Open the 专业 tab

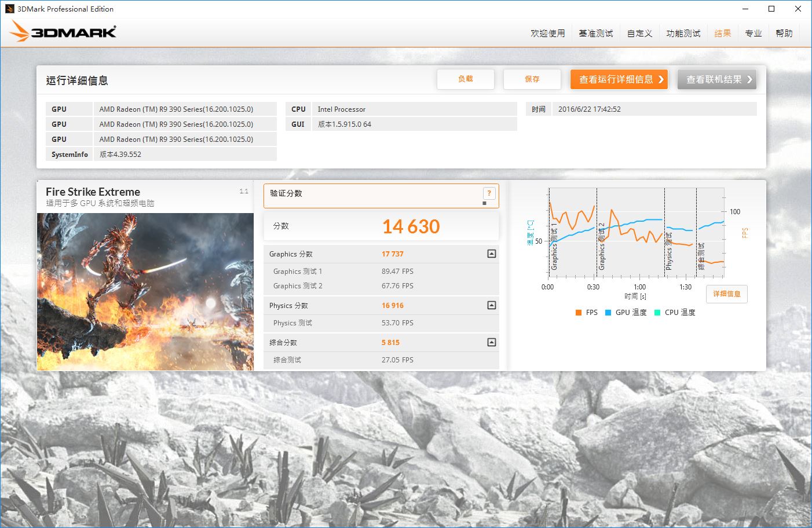tap(754, 34)
